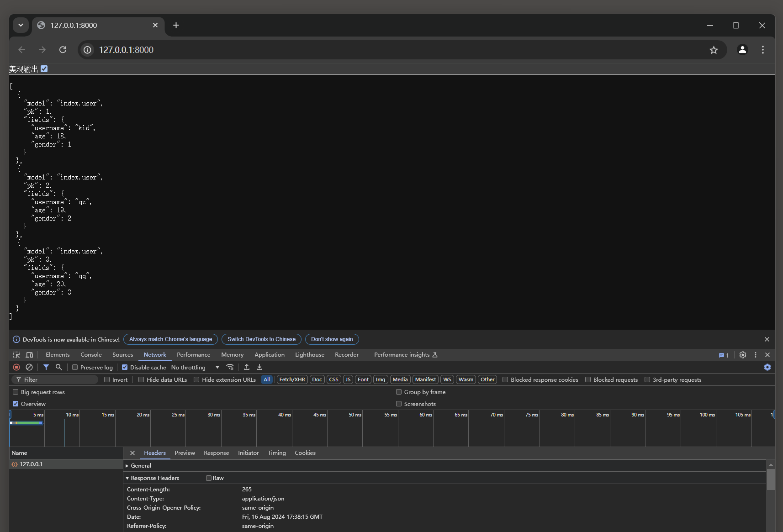Open the Sources panel

tap(122, 355)
